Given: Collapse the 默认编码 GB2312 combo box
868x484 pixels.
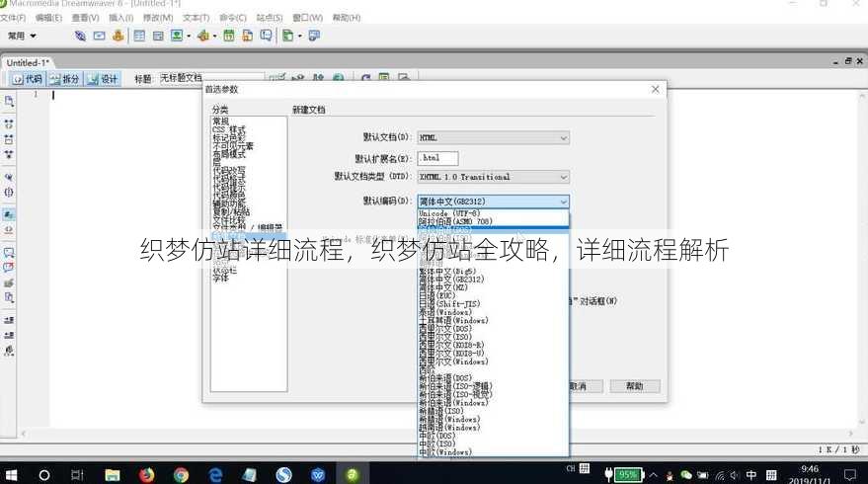Looking at the screenshot, I should pyautogui.click(x=493, y=202).
